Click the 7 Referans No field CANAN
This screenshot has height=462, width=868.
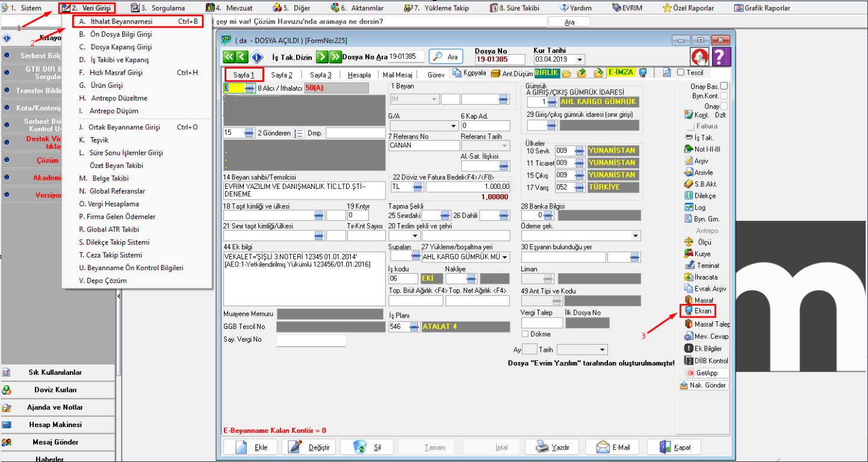coord(424,145)
